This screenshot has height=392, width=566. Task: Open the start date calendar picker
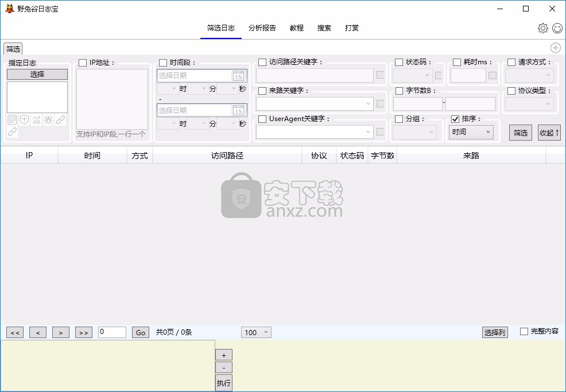(x=238, y=76)
